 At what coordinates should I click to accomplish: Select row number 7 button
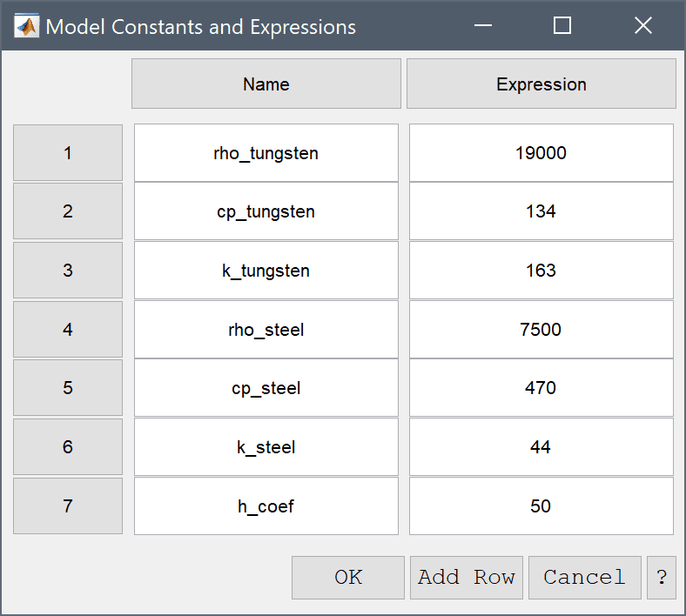(x=68, y=506)
